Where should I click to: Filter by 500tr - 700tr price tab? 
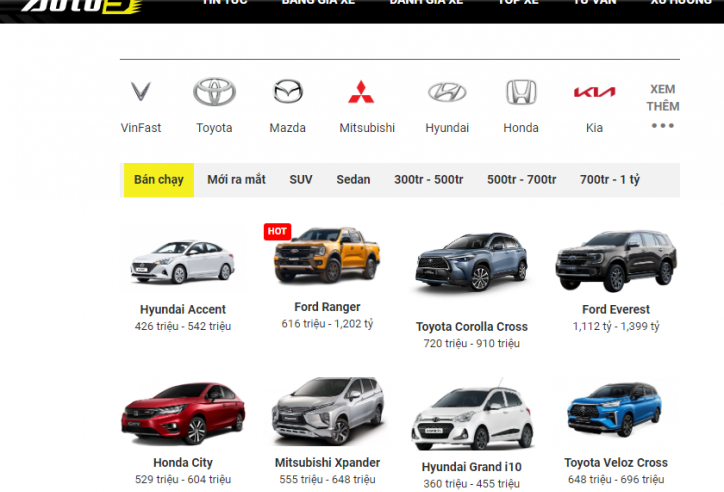point(521,180)
